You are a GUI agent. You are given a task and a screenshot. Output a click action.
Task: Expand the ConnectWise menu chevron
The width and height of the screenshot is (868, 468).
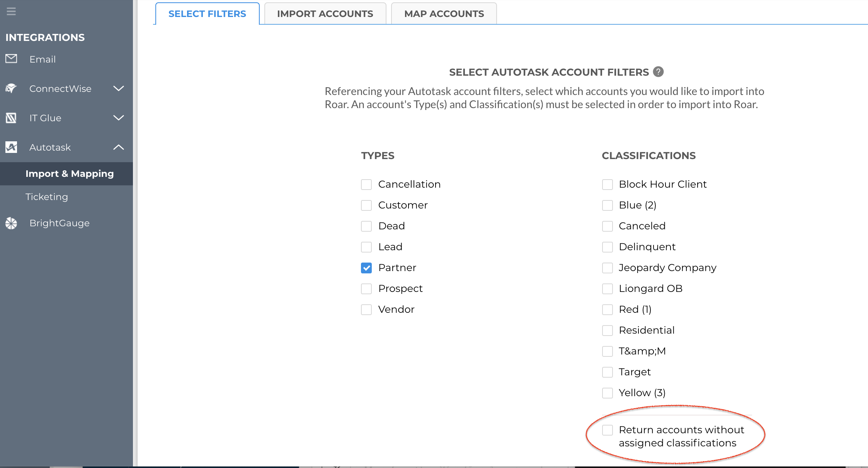point(119,88)
